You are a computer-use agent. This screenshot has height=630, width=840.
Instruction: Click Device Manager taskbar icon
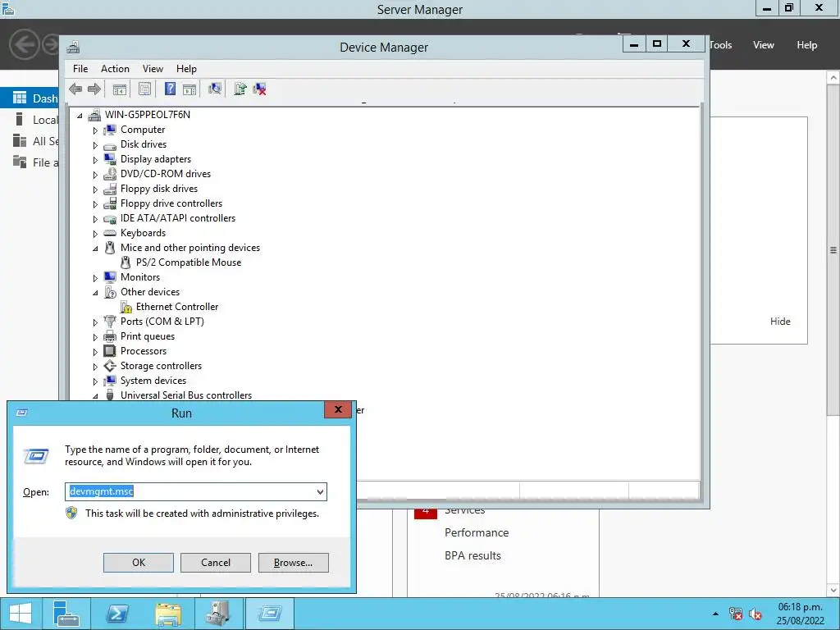[x=218, y=614]
